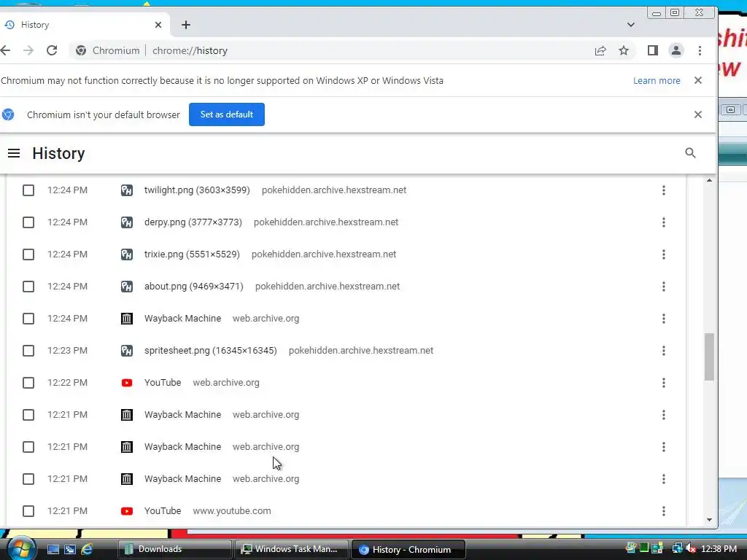
Task: Open a new tab with the plus button
Action: [x=186, y=25]
